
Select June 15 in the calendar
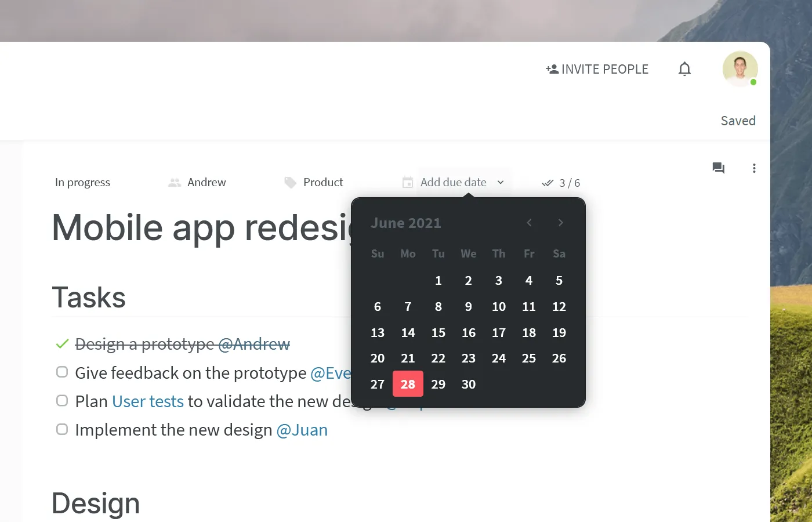pos(438,333)
